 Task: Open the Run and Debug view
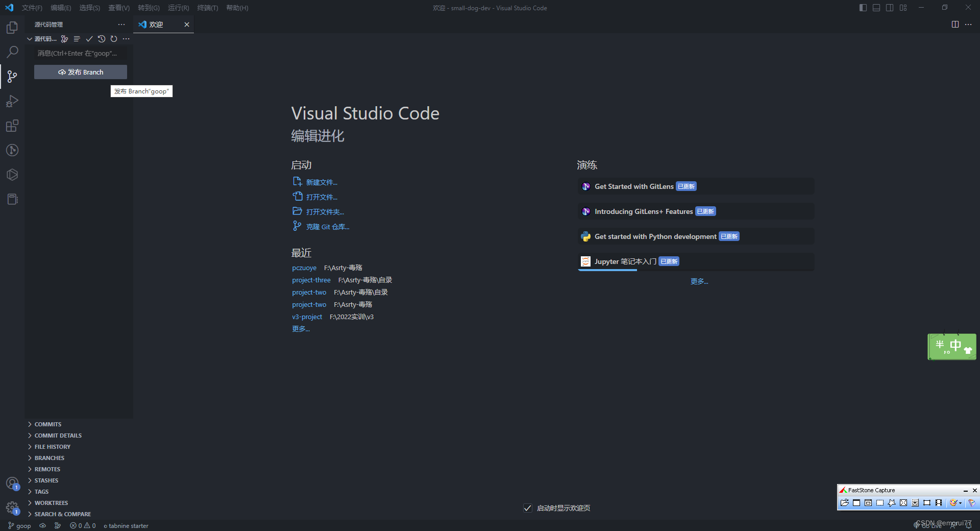(x=12, y=101)
